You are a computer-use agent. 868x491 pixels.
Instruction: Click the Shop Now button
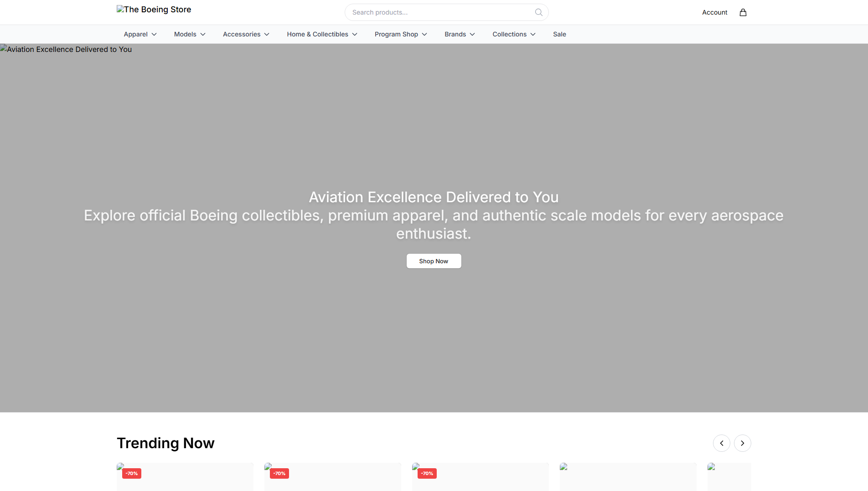click(x=434, y=261)
